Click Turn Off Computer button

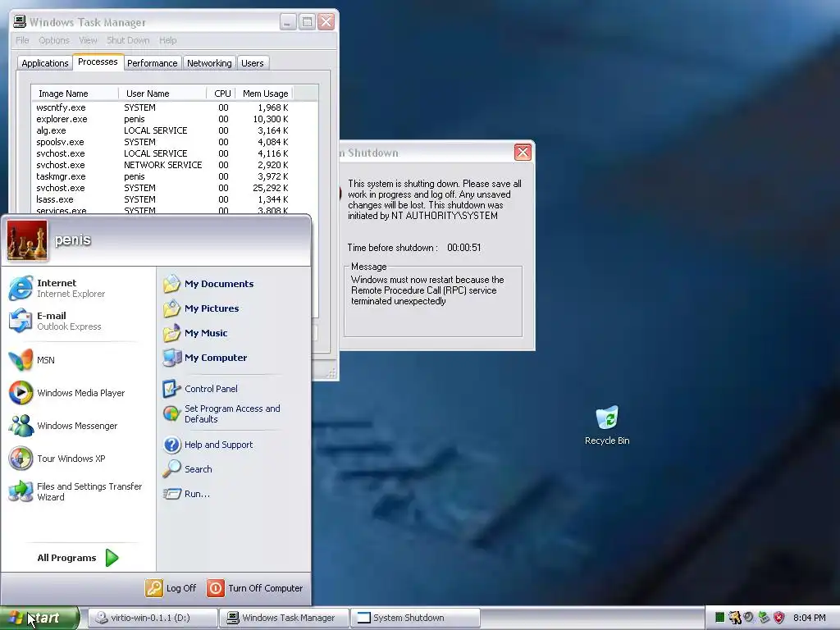point(255,588)
